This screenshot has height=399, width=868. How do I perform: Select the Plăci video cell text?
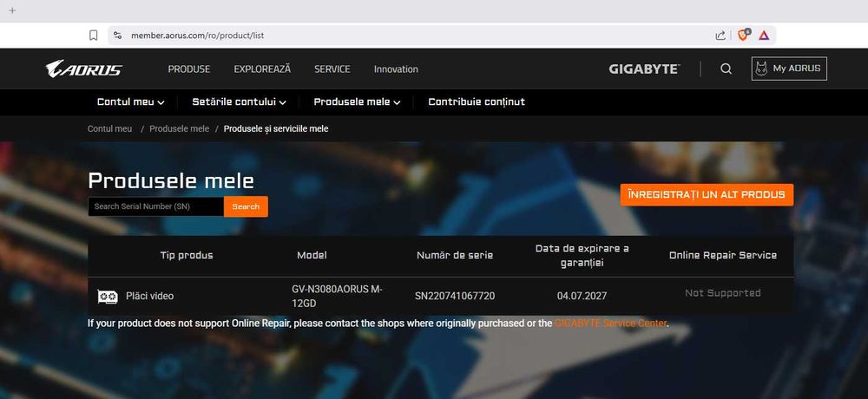tap(149, 297)
